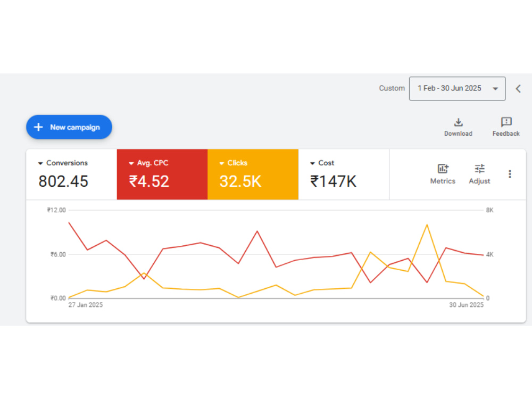Viewport: 532px width, 399px height.
Task: Download the overview report
Action: tap(458, 127)
